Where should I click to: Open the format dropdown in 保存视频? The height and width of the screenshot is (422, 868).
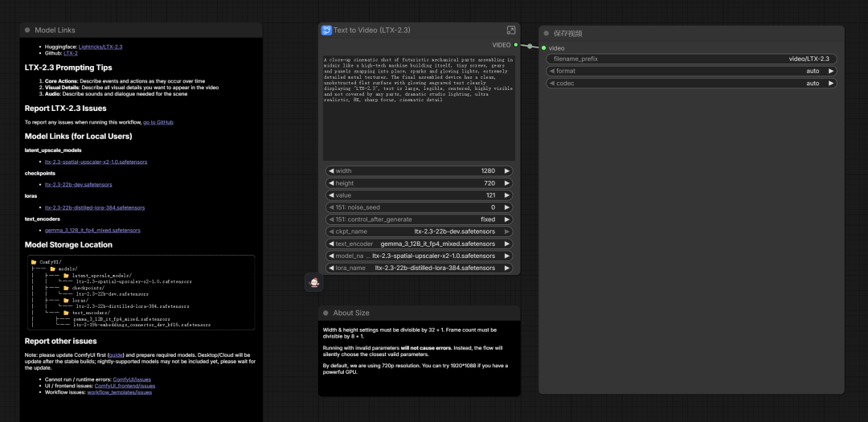click(x=691, y=71)
